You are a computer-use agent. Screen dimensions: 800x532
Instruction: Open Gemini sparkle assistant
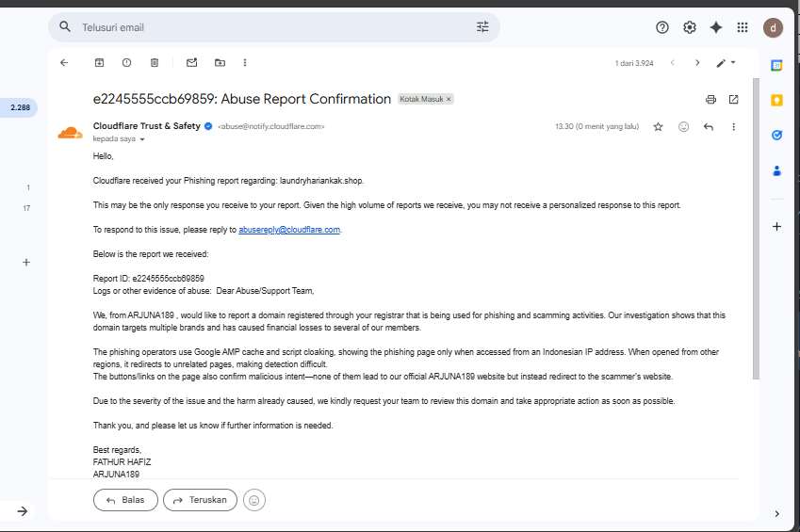(716, 27)
